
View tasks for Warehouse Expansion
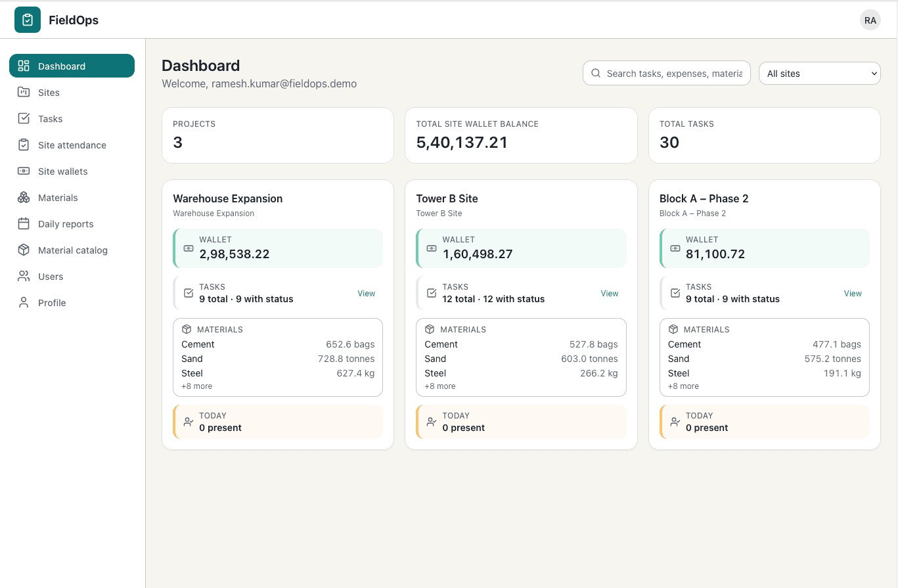coord(366,293)
